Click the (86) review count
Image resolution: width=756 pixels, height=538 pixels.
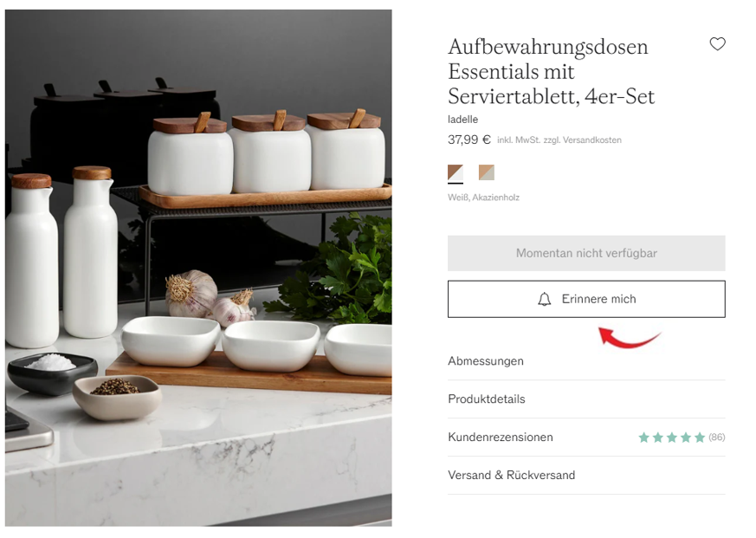[716, 438]
